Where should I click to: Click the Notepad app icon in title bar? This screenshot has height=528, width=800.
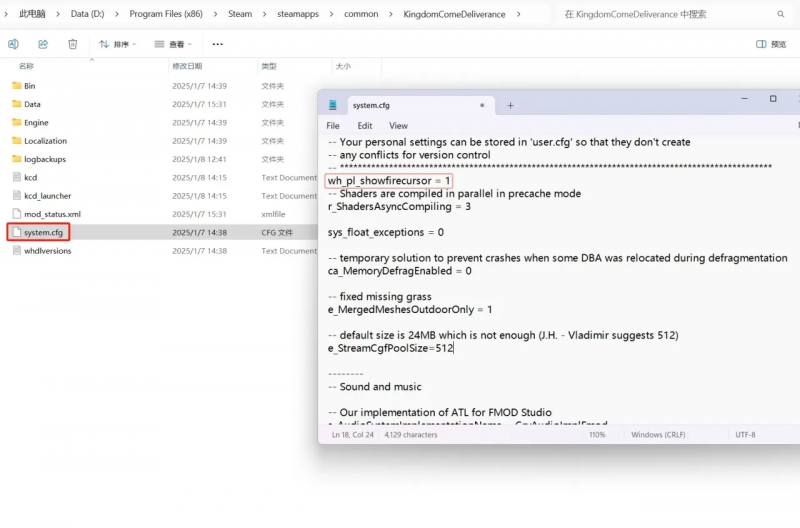pyautogui.click(x=333, y=105)
